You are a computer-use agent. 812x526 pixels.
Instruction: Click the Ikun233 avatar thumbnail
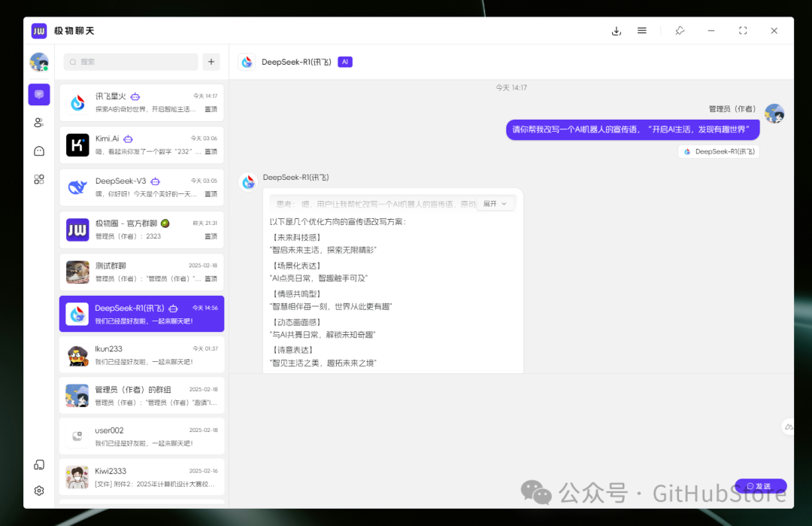(x=77, y=355)
